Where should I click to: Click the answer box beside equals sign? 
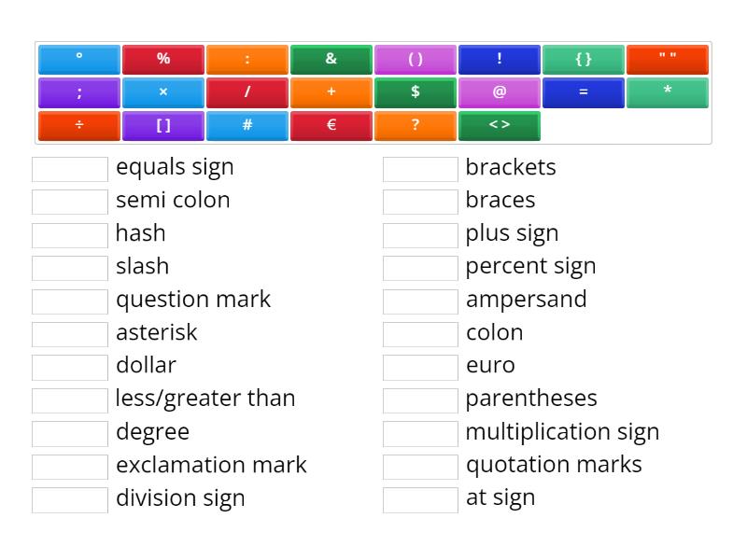[69, 167]
